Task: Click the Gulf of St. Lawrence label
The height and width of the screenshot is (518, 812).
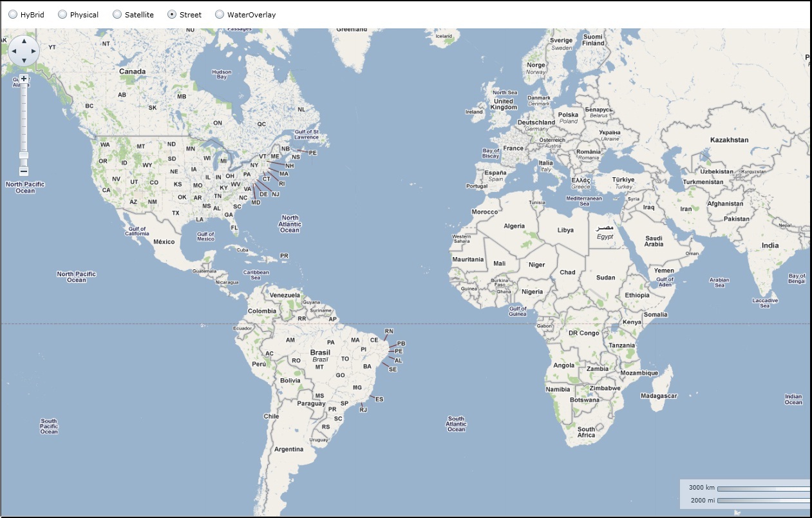Action: [307, 134]
